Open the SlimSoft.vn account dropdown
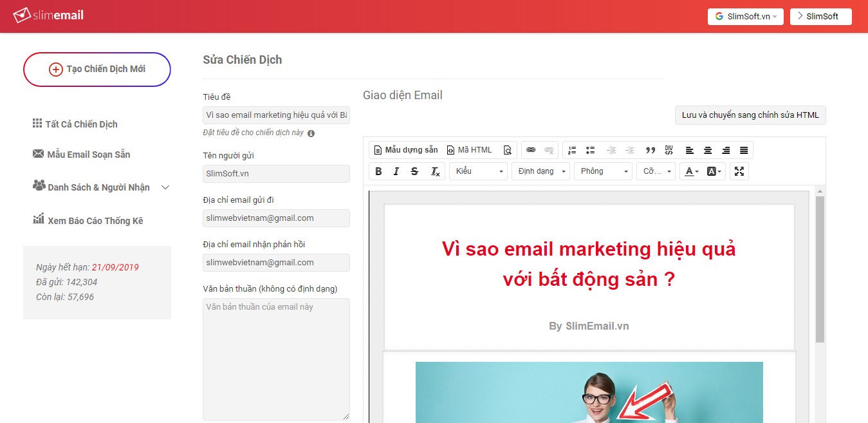 coord(745,16)
